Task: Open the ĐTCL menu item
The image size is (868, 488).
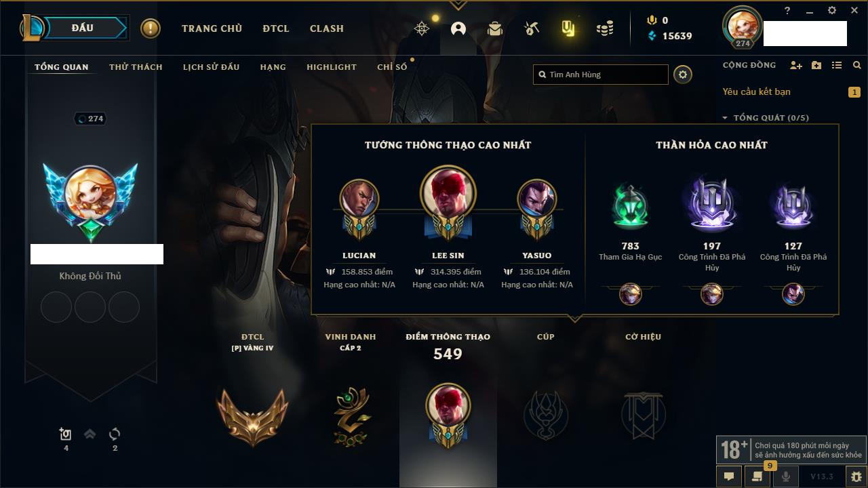Action: tap(276, 28)
